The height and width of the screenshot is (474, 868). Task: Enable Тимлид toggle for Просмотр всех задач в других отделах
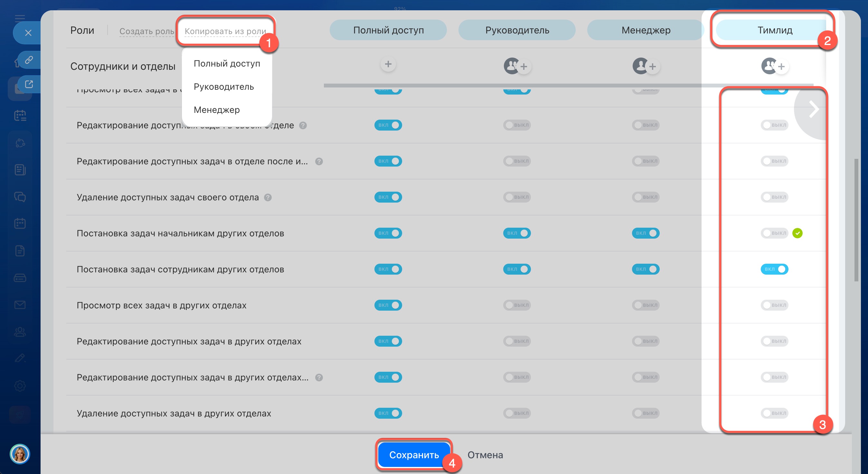[774, 305]
